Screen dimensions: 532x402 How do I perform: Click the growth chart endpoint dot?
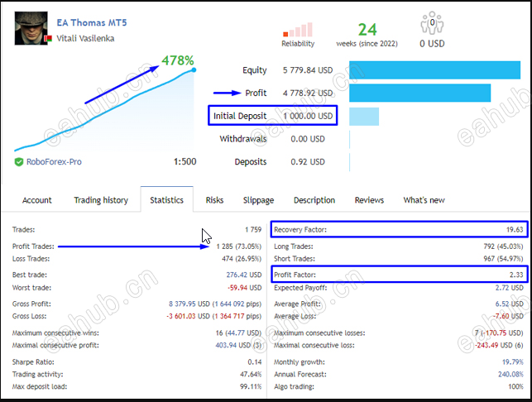tap(194, 69)
